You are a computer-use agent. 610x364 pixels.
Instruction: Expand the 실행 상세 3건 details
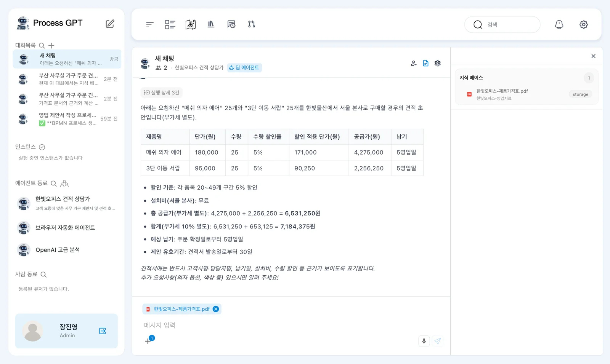(x=162, y=93)
